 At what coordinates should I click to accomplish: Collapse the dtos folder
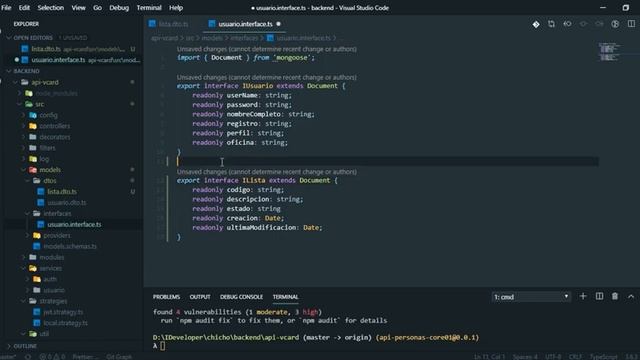27,180
